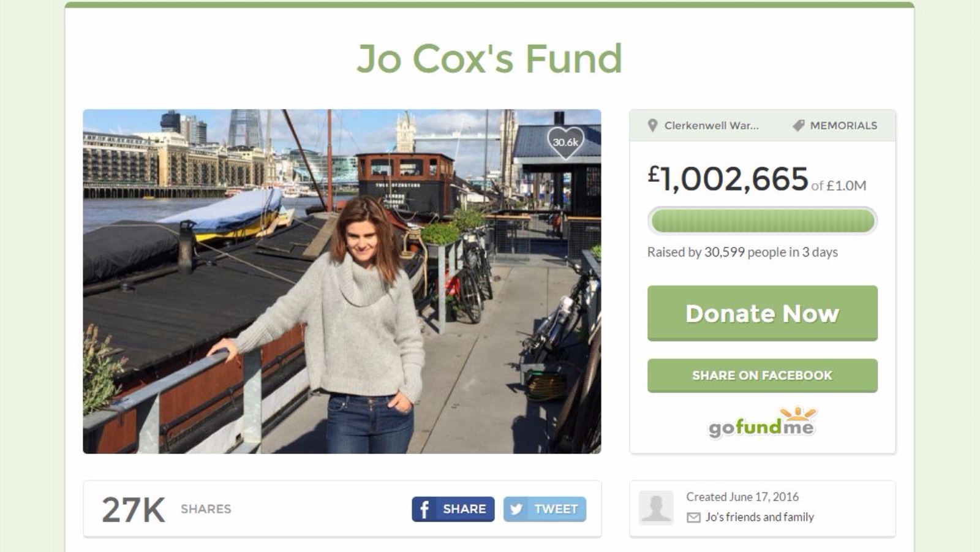Donate Now to Jo Cox's Fund
The height and width of the screenshot is (552, 980).
pos(762,313)
